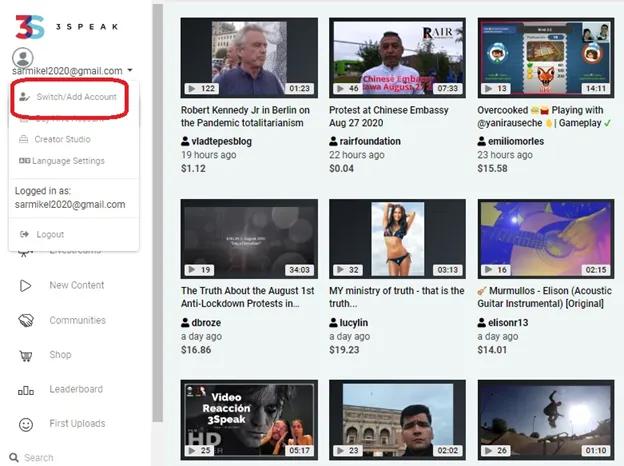Image resolution: width=624 pixels, height=466 pixels.
Task: Click the 07:33 duration badge
Action: click(x=448, y=88)
